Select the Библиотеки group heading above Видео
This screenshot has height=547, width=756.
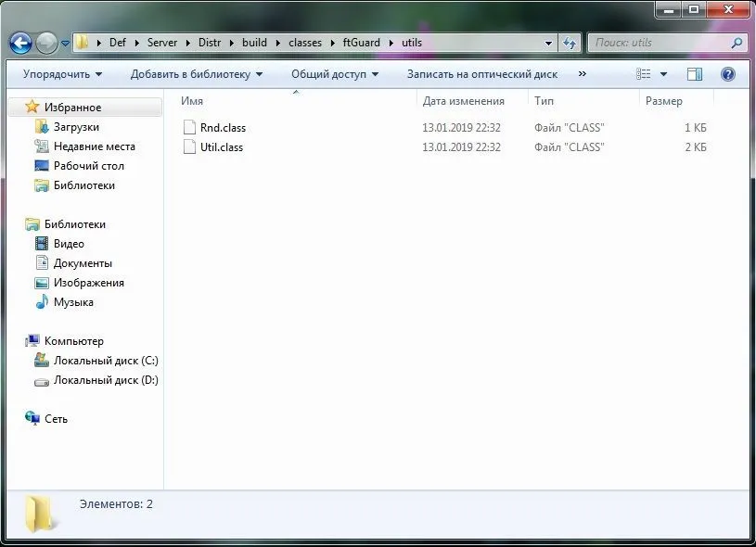click(x=75, y=224)
